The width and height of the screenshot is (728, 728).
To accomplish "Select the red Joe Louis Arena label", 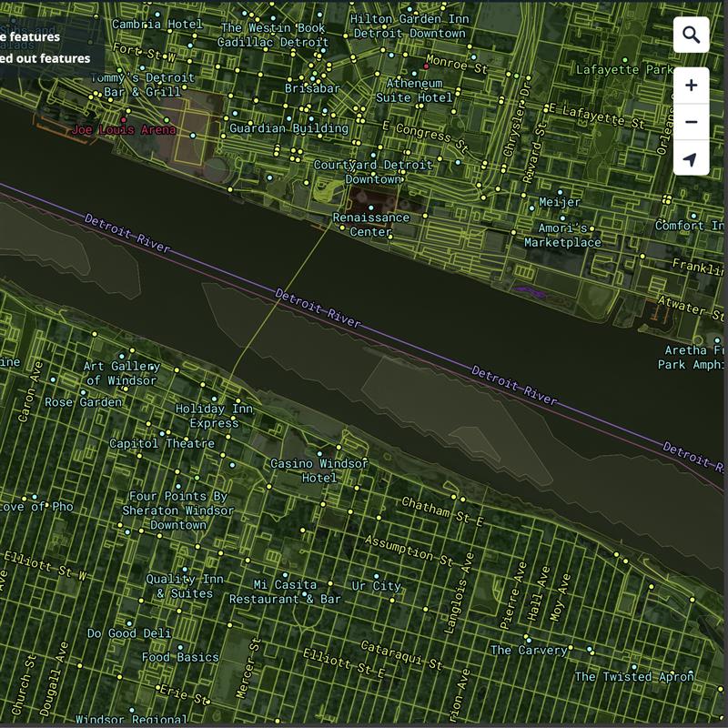I will [x=124, y=130].
